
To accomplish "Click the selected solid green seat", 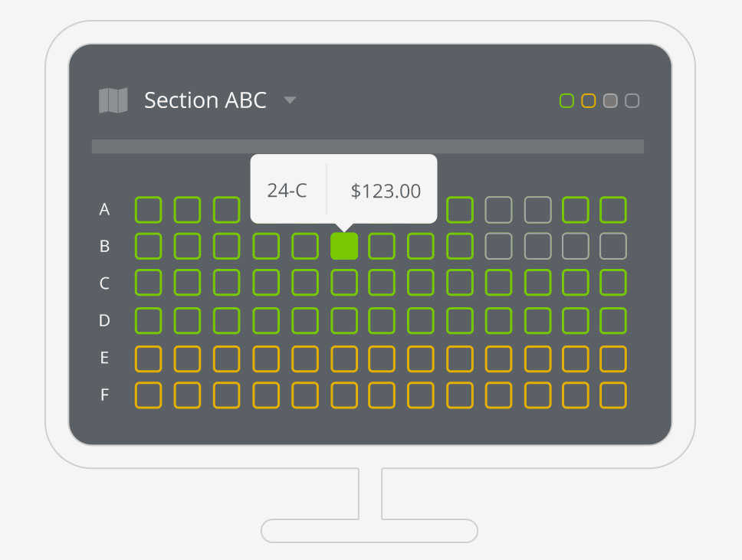I will tap(344, 246).
